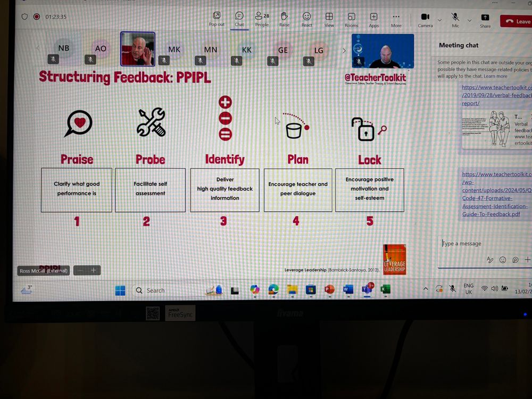Show previous participants with left chevron

(38, 48)
